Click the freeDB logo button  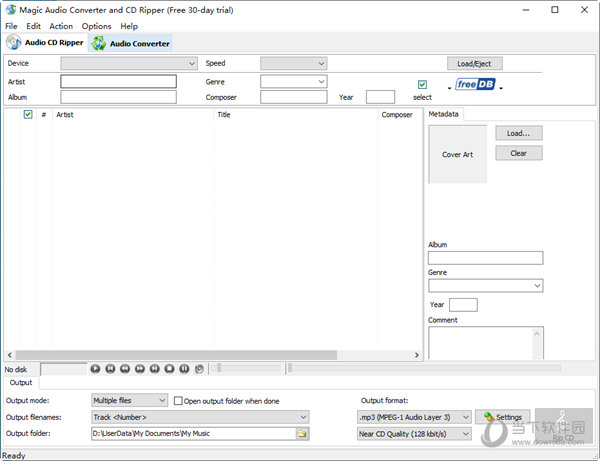[x=475, y=84]
